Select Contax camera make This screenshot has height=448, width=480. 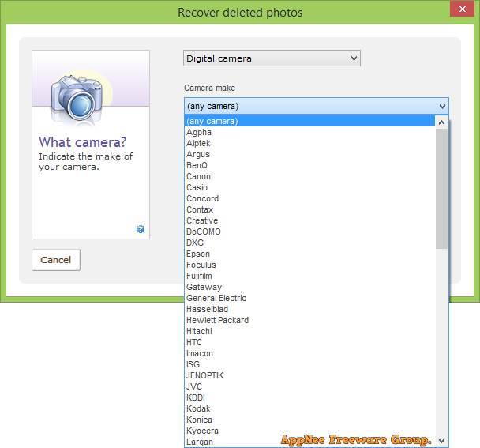point(309,209)
